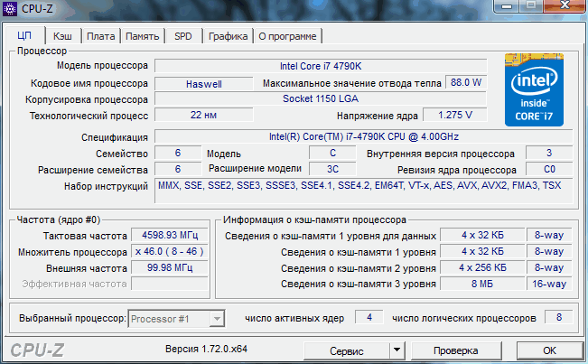Image resolution: width=588 pixels, height=364 pixels.
Task: Go to the Память tab
Action: [142, 36]
